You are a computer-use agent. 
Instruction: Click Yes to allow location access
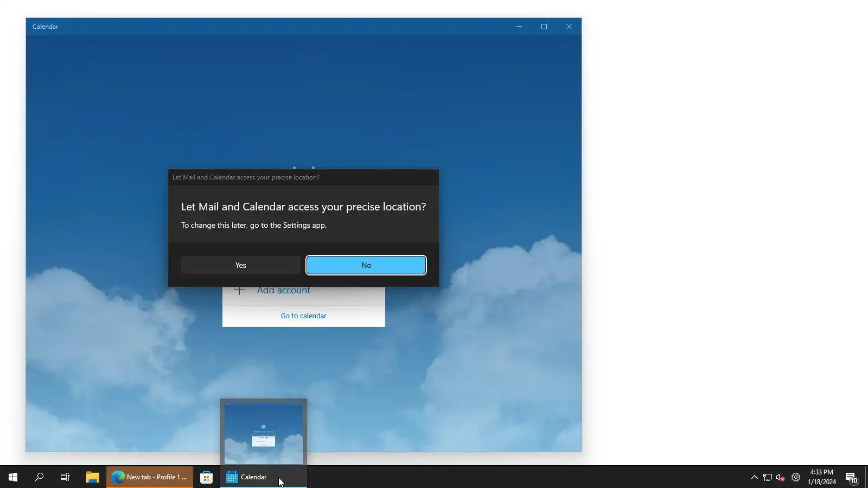point(240,265)
